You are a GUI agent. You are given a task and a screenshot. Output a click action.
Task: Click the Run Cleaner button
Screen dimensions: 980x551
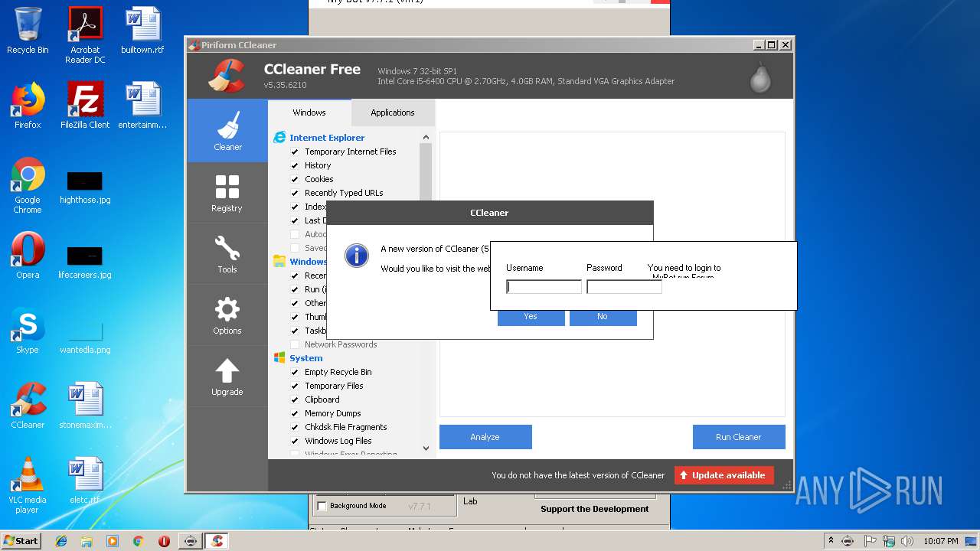739,437
